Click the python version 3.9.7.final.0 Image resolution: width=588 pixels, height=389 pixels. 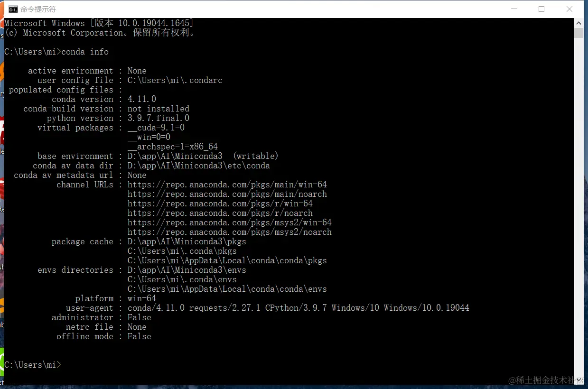click(x=159, y=118)
